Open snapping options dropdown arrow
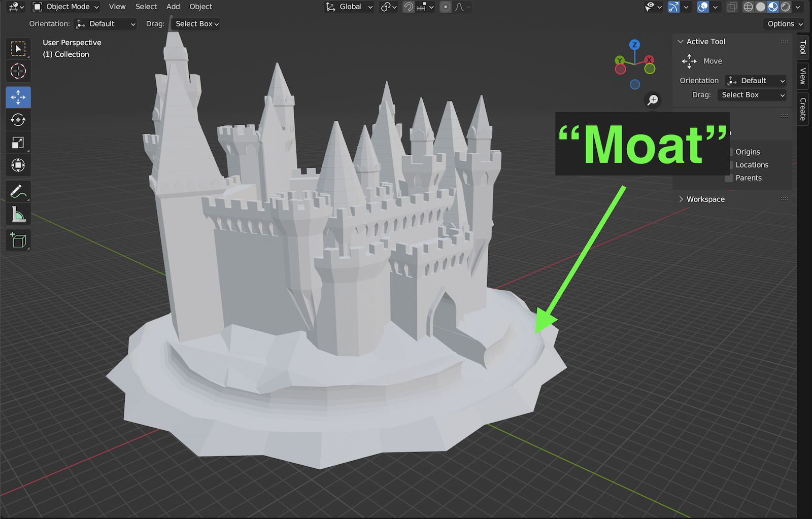 pos(431,7)
